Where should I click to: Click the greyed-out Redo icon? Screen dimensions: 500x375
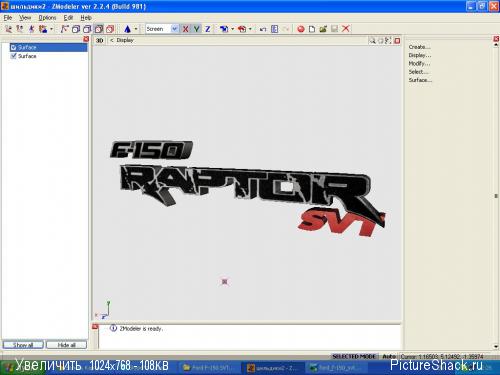coord(286,29)
